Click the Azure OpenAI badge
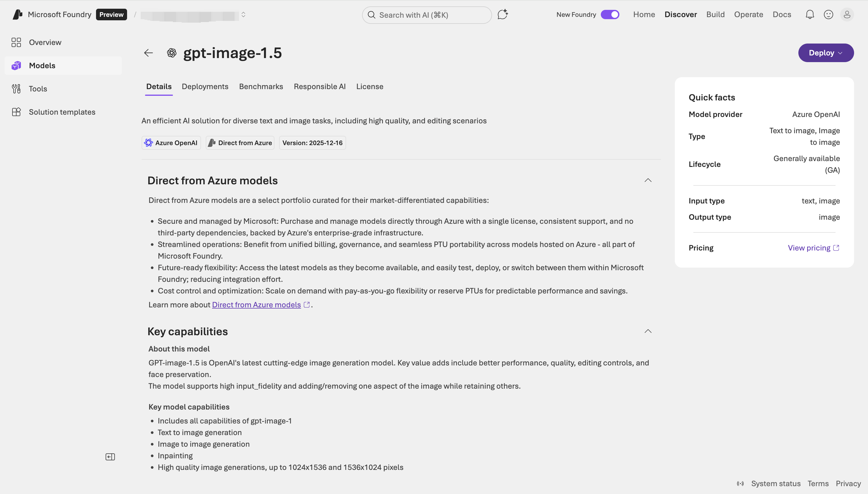Viewport: 868px width, 494px height. click(171, 143)
